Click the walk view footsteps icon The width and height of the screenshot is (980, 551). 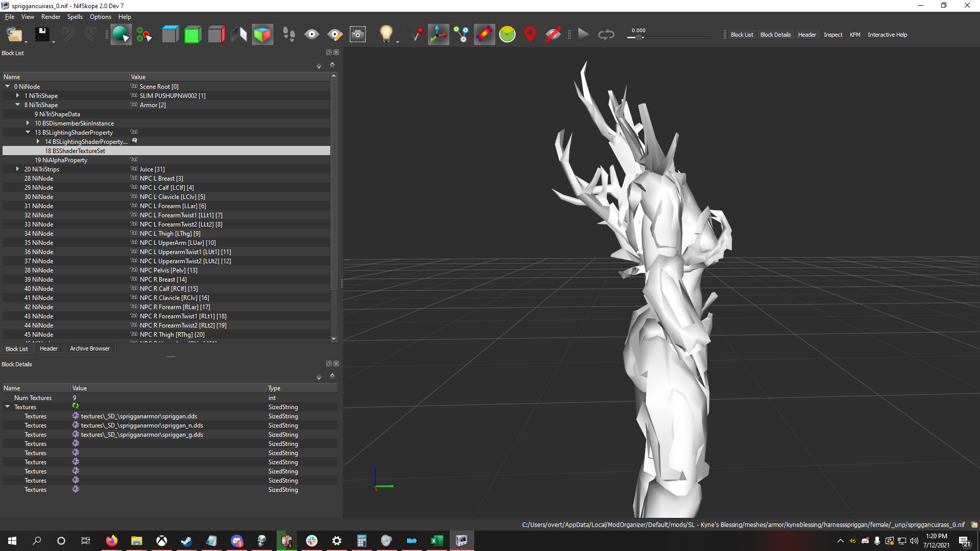(x=289, y=35)
